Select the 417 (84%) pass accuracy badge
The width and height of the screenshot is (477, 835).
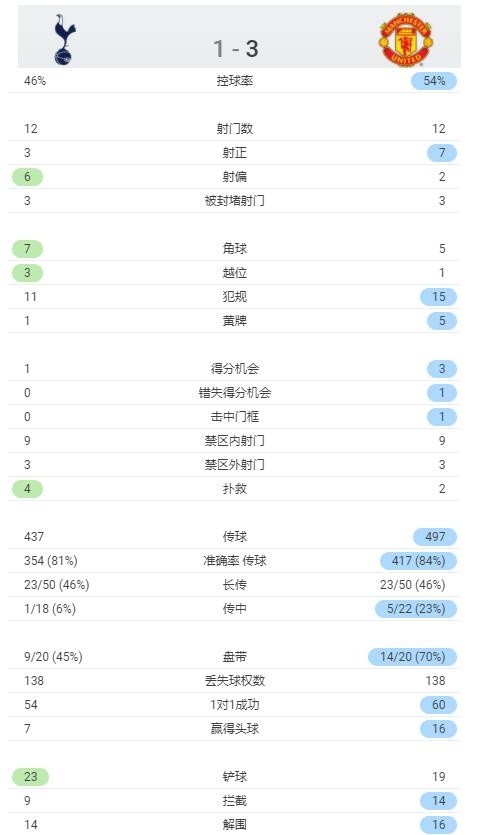tap(418, 561)
